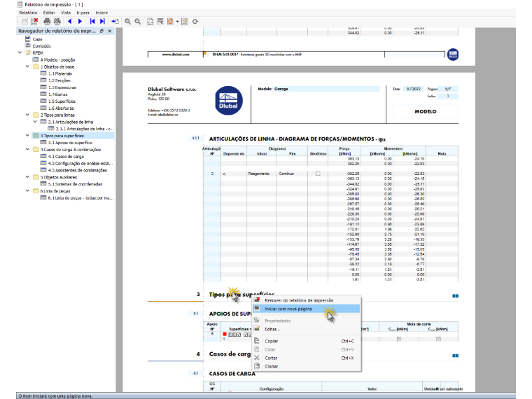The image size is (532, 399).
Task: Select Conteúdo in the navigator tree
Action: [x=38, y=45]
